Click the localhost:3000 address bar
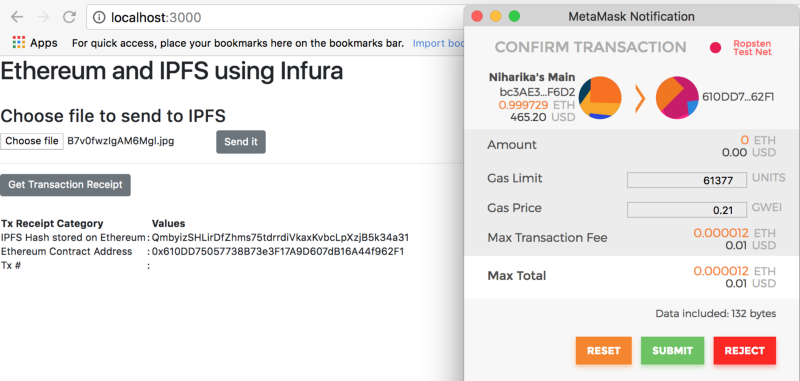Viewport: 800px width, 381px height. pyautogui.click(x=276, y=18)
